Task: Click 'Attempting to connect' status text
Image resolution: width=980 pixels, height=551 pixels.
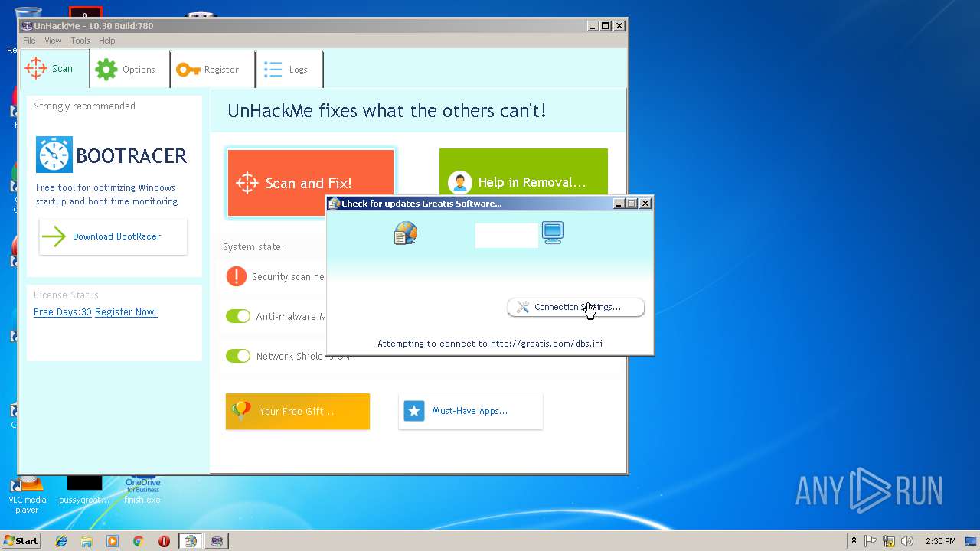Action: [x=490, y=344]
